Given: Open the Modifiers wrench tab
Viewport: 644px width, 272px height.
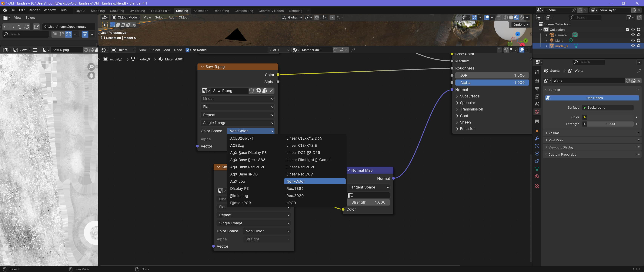Looking at the screenshot, I should (537, 138).
